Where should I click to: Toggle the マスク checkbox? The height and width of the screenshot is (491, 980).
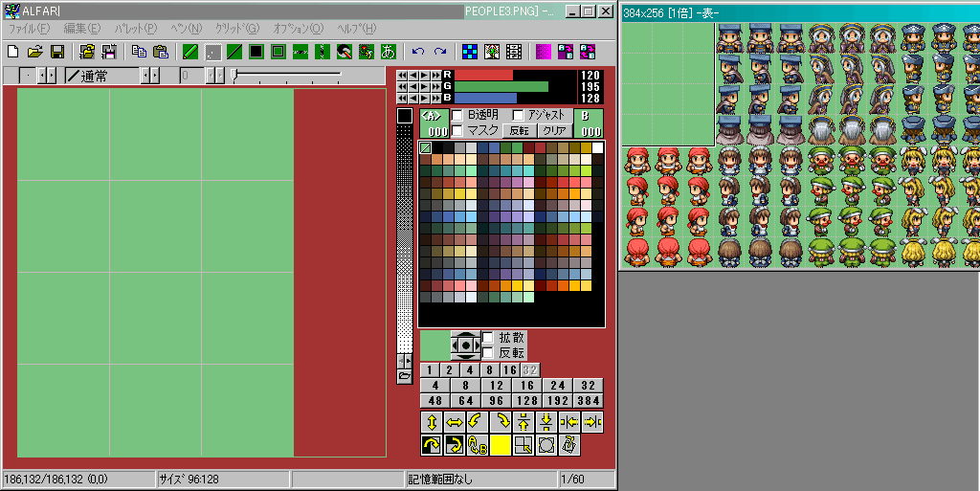tap(457, 130)
